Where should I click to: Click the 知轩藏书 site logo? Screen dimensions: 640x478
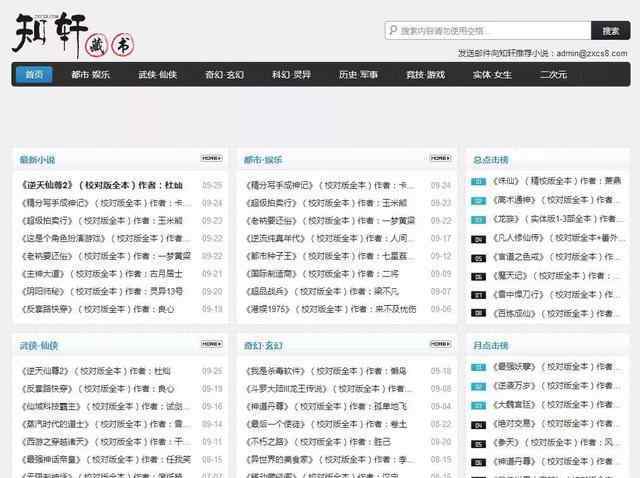tap(74, 36)
